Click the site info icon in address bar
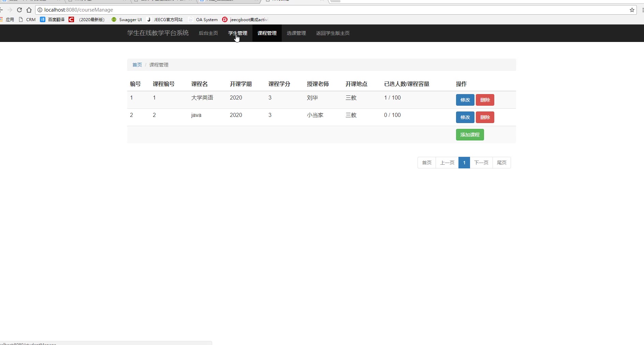Screen dimensions: 644x345 click(40, 10)
